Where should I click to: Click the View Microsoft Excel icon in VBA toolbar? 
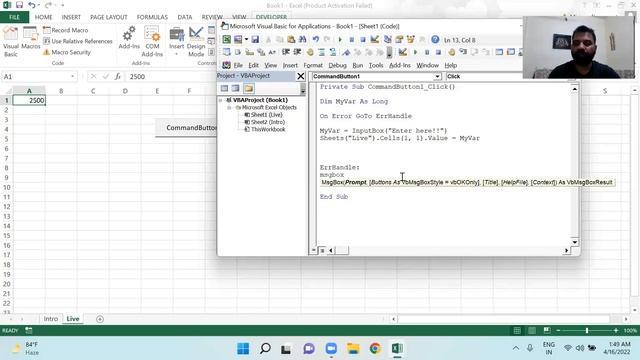coord(227,40)
